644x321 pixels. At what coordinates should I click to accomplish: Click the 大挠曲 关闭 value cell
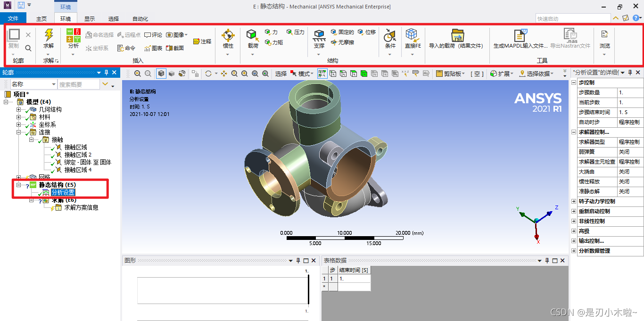click(x=630, y=172)
